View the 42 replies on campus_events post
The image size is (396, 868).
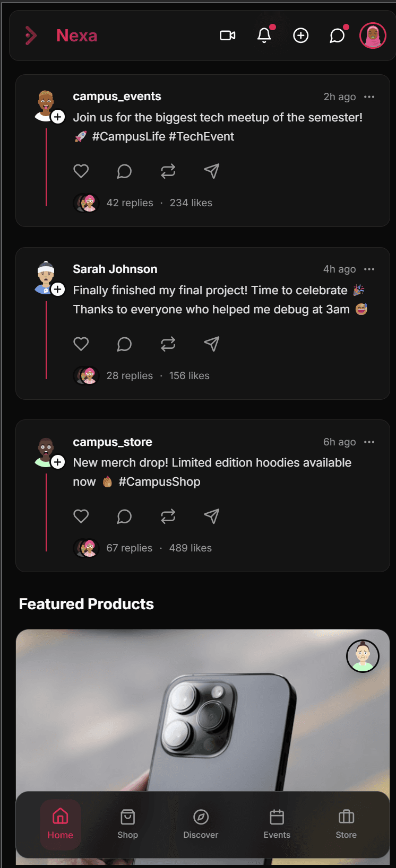coord(130,203)
